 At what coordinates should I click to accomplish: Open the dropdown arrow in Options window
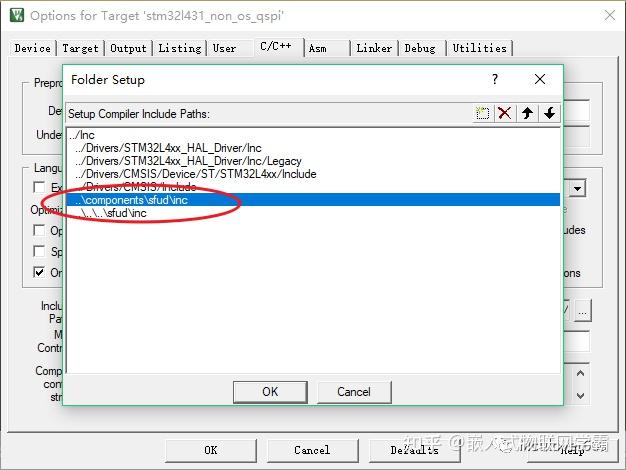[577, 188]
